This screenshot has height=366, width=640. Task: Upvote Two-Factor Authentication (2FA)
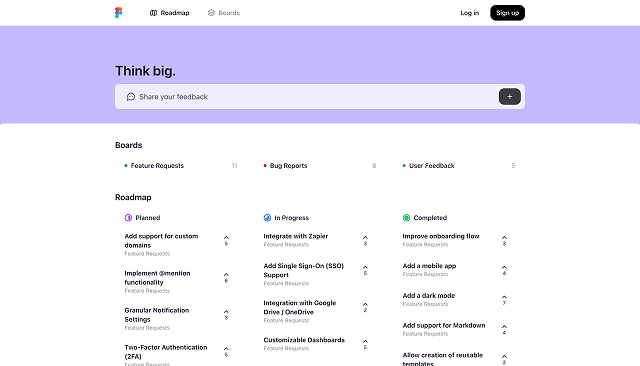click(x=226, y=352)
